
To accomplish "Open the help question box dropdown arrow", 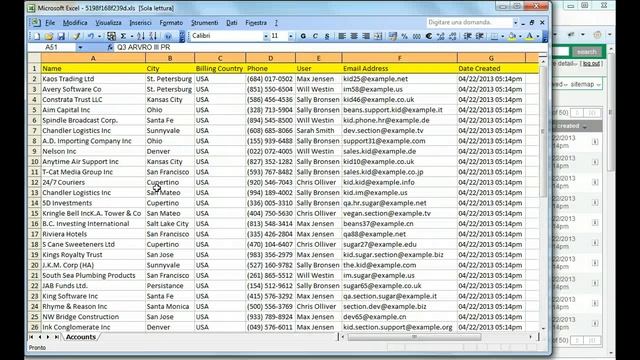I will (x=515, y=22).
